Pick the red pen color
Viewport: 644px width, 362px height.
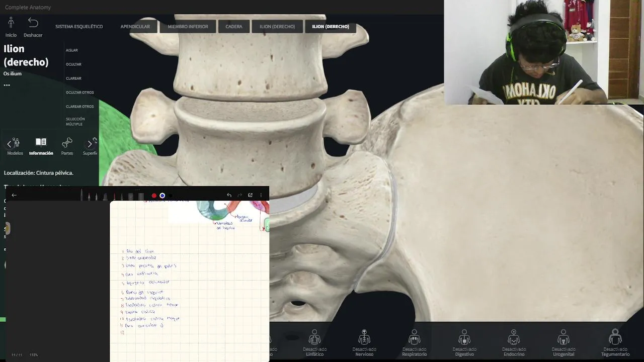[x=154, y=196]
